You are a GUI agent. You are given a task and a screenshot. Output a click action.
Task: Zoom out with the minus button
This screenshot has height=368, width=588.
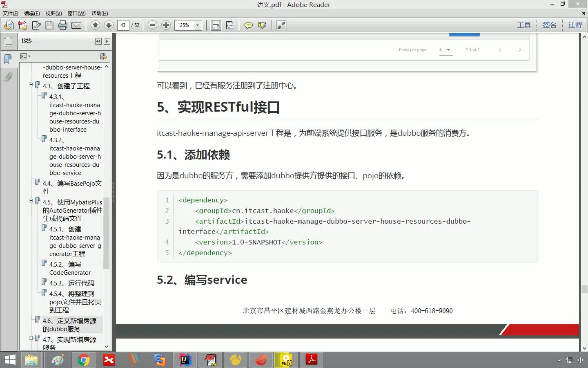tap(152, 25)
